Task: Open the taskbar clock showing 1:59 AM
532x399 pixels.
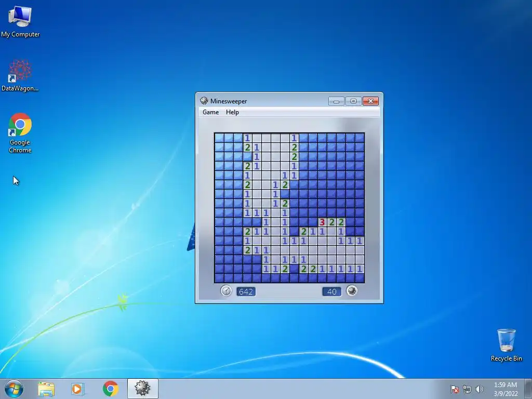Action: [x=506, y=389]
